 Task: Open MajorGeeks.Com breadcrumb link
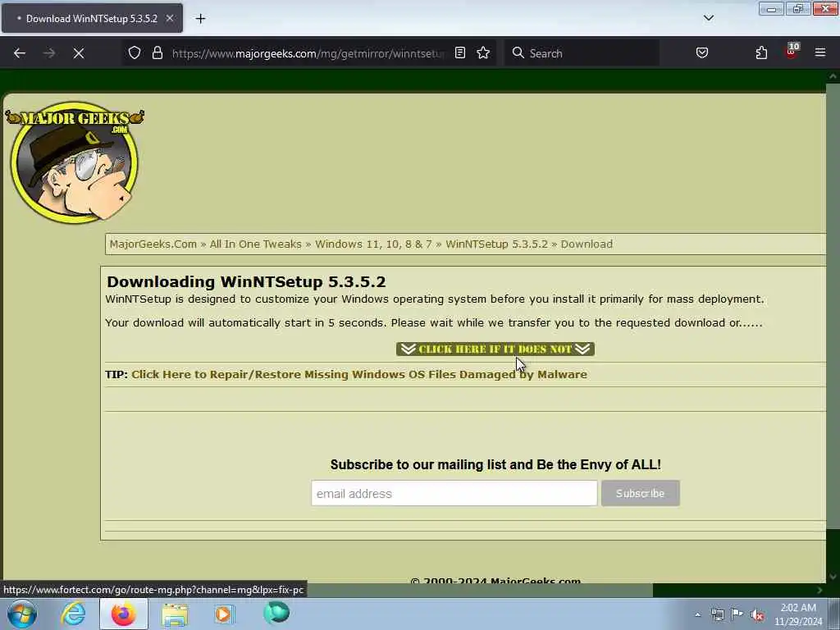(x=153, y=244)
